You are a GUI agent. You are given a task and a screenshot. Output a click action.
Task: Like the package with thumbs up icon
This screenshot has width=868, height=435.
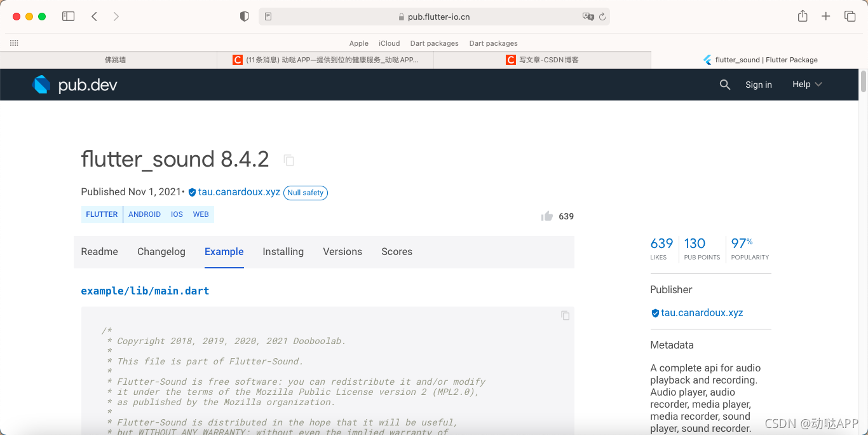546,216
